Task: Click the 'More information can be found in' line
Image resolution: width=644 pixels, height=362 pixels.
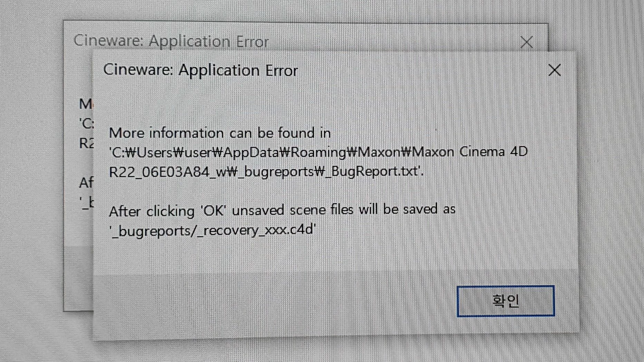Action: [x=220, y=133]
